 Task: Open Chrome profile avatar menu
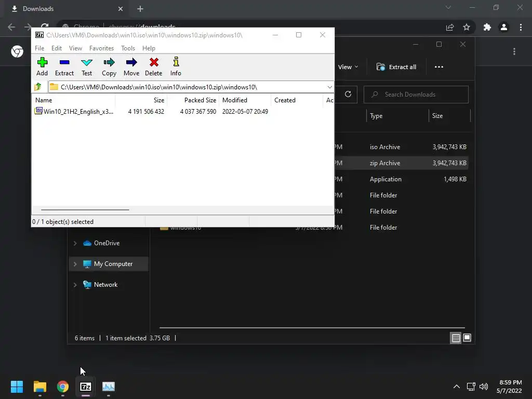(504, 27)
